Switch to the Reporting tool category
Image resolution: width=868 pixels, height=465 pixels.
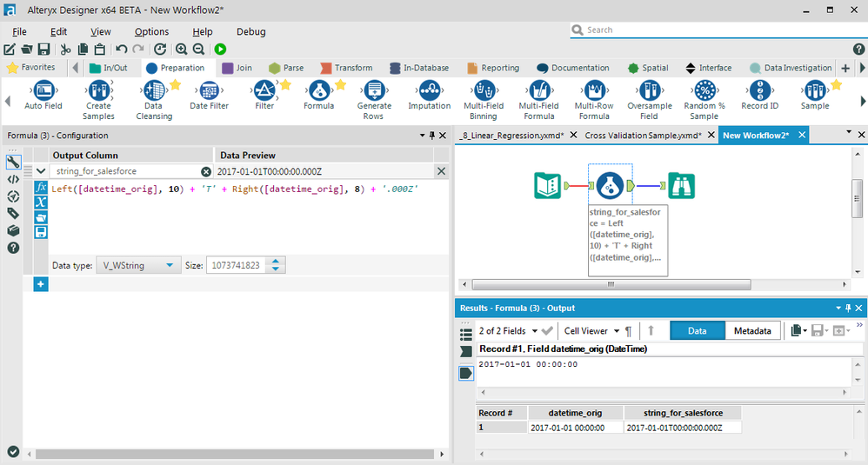coord(493,68)
